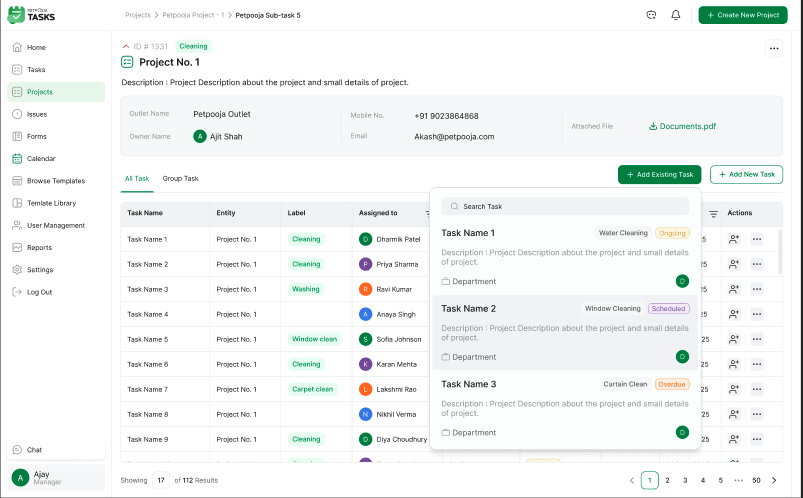Click the Reports icon in sidebar
Viewport: 803px width, 498px height.
coord(17,248)
